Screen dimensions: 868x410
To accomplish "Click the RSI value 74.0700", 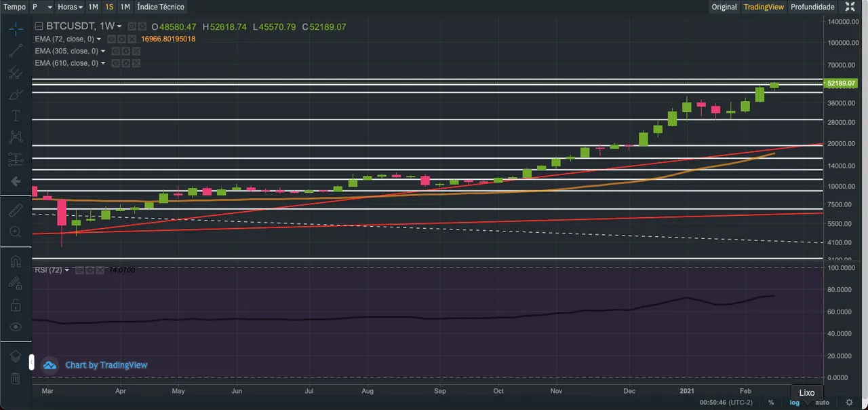I will pos(122,270).
